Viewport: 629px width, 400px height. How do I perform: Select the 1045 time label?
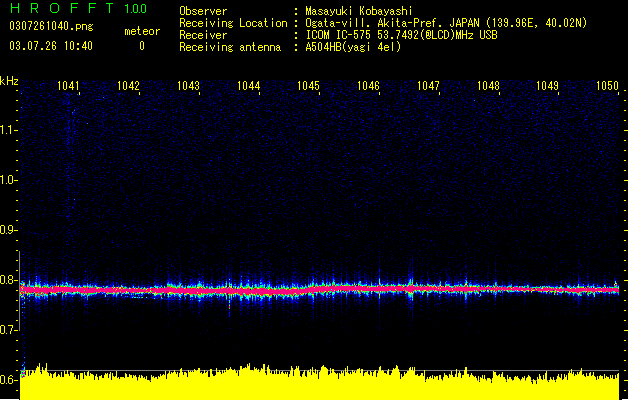[308, 86]
